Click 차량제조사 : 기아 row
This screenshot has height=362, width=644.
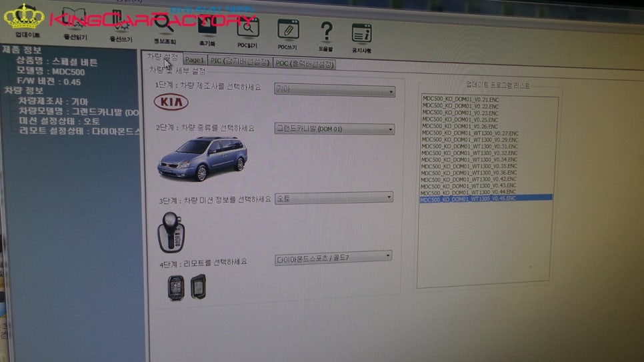53,101
